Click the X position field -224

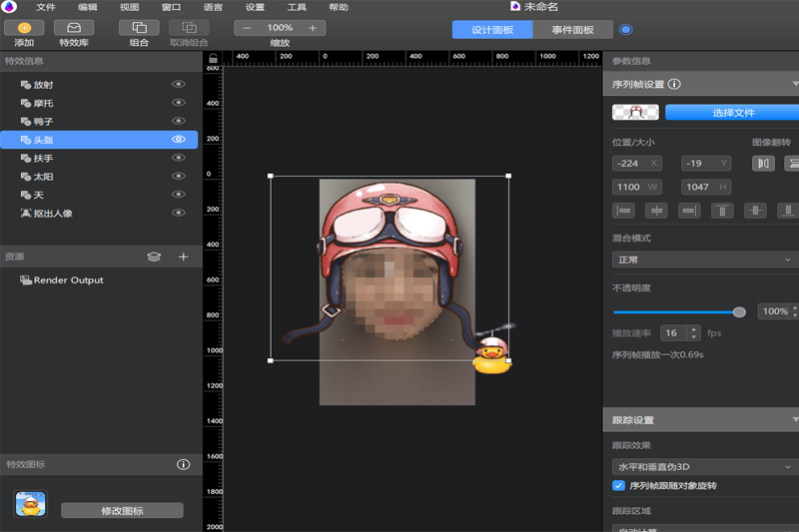pyautogui.click(x=637, y=164)
